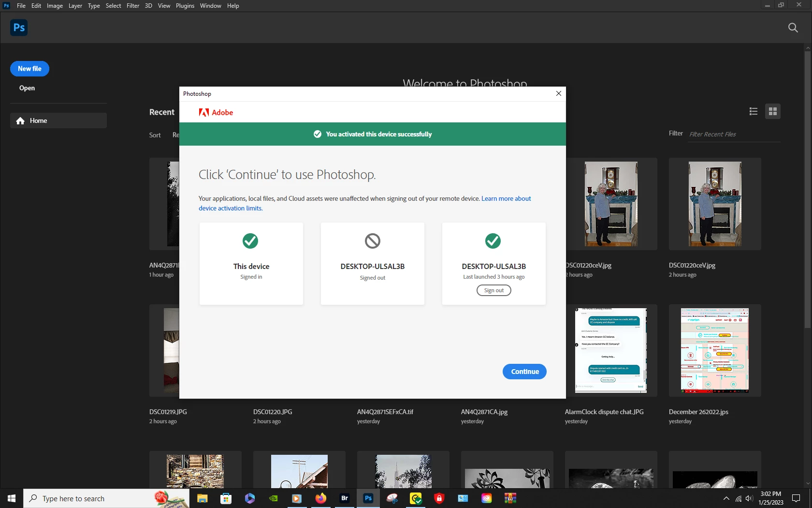
Task: Open network Wi-Fi tray icon
Action: [739, 499]
